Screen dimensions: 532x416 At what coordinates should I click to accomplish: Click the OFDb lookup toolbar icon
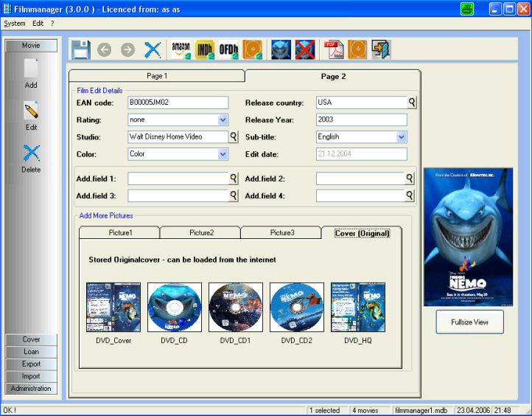click(228, 49)
